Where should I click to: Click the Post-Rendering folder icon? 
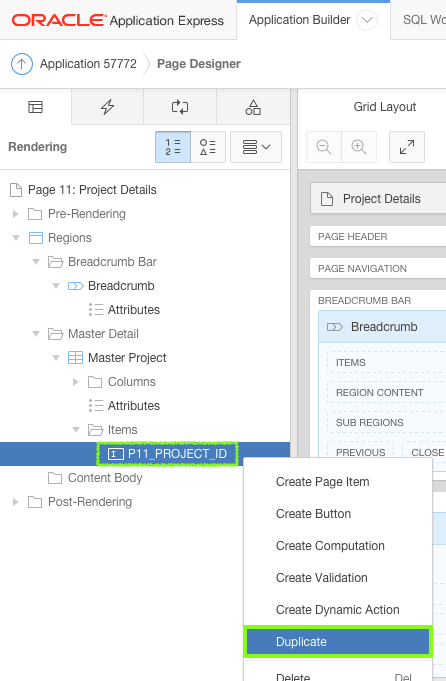coord(35,502)
